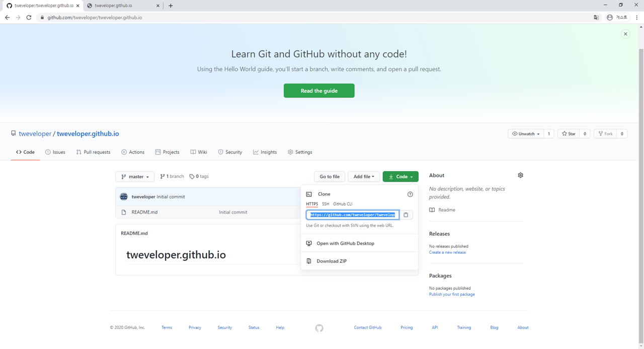Open the Unwatch notifications dropdown
Image resolution: width=644 pixels, height=349 pixels.
(526, 134)
